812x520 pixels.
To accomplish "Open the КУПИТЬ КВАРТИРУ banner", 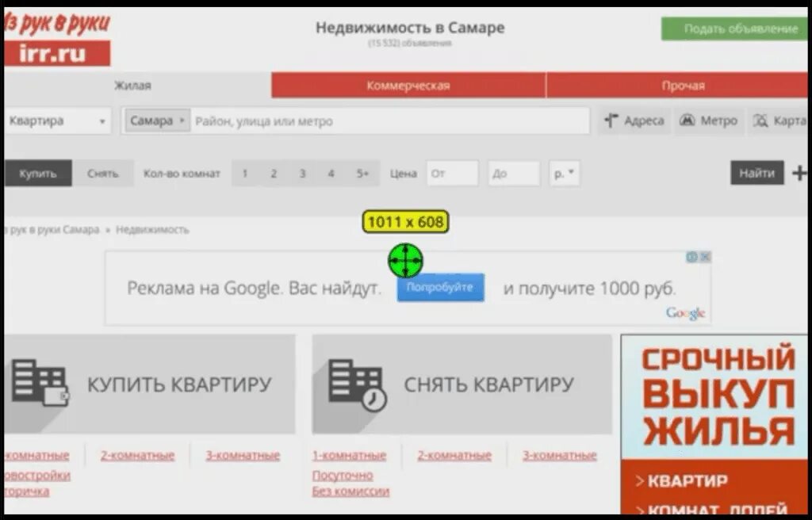I will pyautogui.click(x=150, y=384).
